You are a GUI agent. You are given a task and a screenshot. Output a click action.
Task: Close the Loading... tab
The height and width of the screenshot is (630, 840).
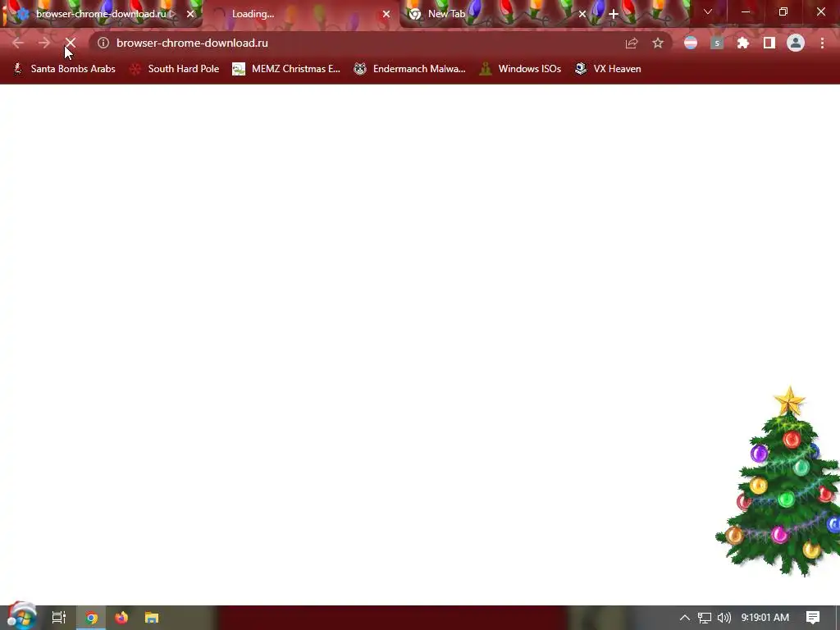[386, 14]
